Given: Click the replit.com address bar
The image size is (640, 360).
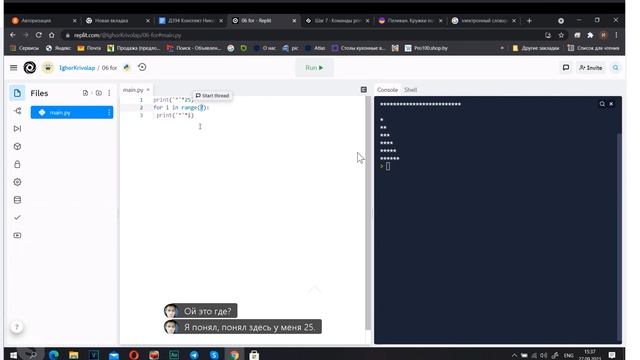Looking at the screenshot, I should click(x=302, y=35).
